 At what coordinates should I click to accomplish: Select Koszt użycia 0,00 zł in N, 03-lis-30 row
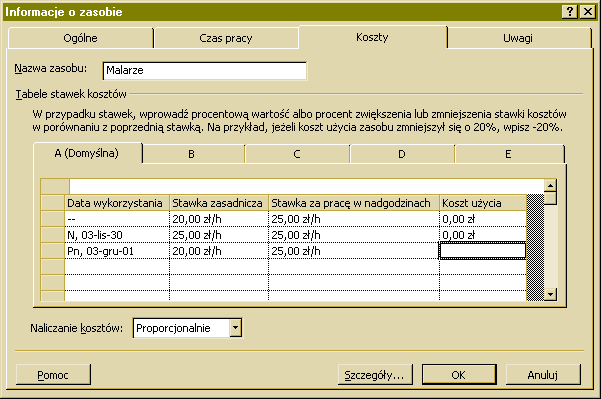pos(483,235)
